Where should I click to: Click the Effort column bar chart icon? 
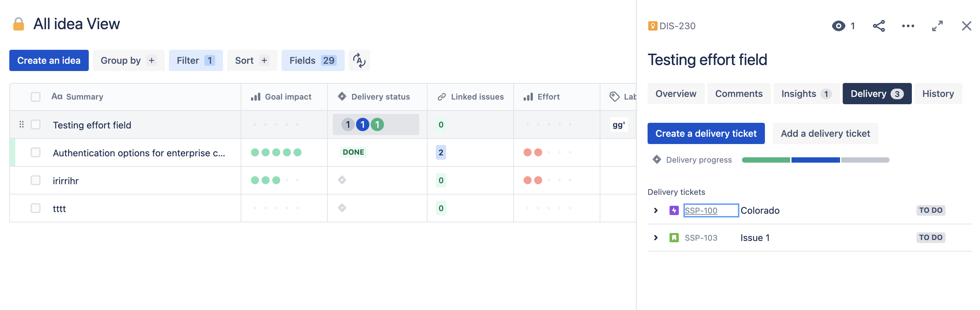pyautogui.click(x=529, y=97)
